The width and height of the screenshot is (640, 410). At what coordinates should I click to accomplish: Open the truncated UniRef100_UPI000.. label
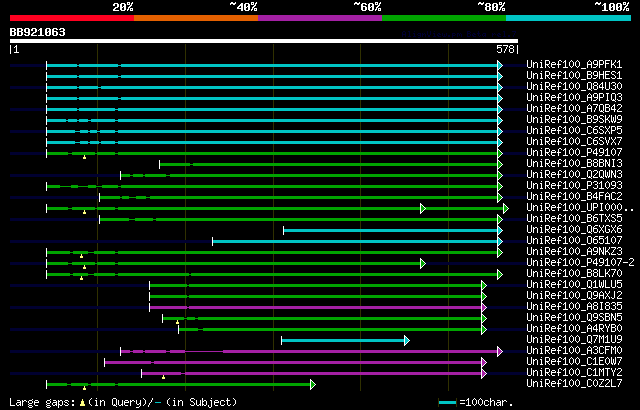tap(580, 208)
